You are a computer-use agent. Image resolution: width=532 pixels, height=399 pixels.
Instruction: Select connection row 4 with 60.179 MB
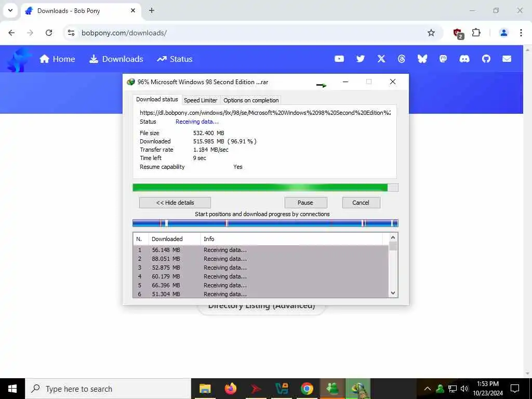pyautogui.click(x=261, y=276)
